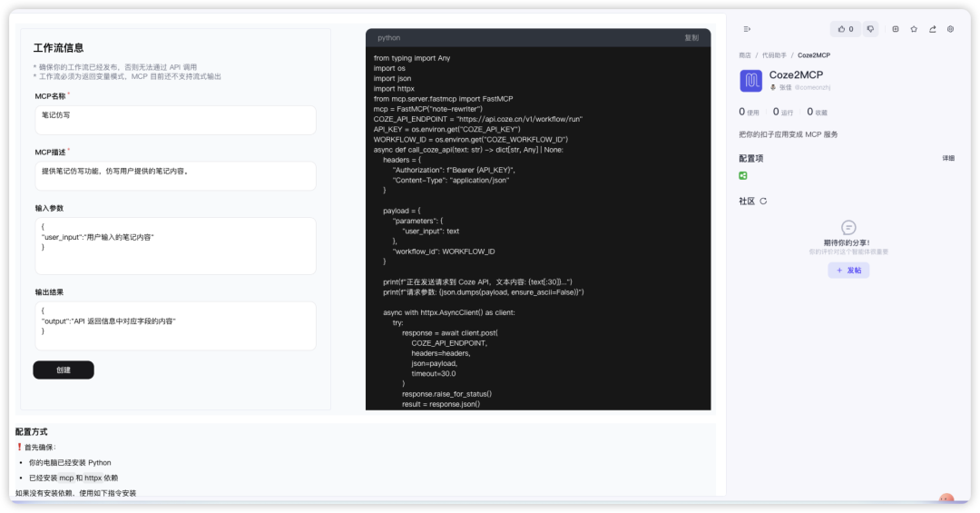This screenshot has width=980, height=513.
Task: Go to 商店 in the breadcrumb
Action: (x=744, y=55)
